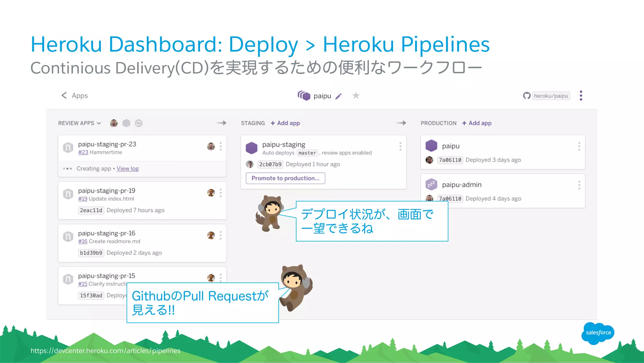Click the back chevron beside Apps
The image size is (644, 363).
[64, 95]
